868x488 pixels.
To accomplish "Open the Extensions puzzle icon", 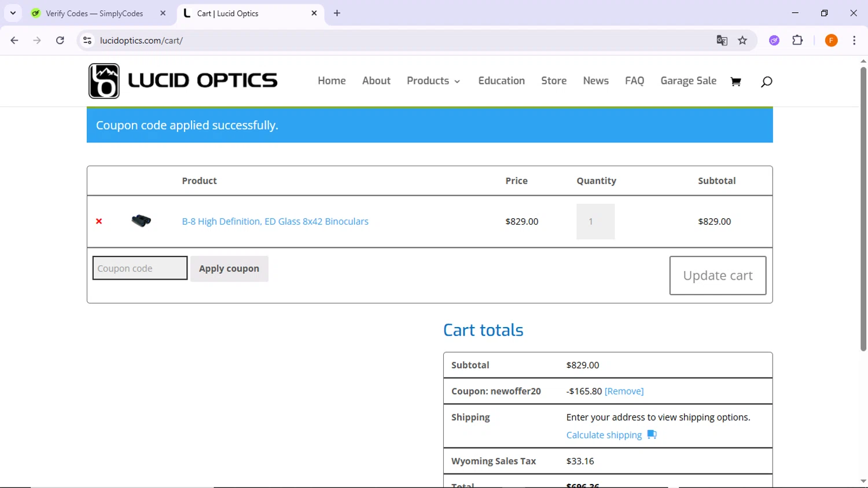I will [797, 41].
